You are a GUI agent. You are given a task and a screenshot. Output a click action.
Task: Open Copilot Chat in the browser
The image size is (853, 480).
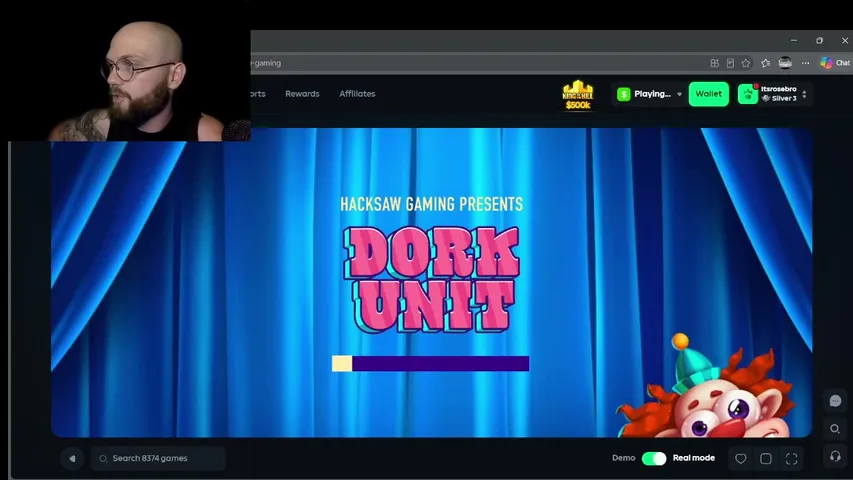(x=835, y=63)
